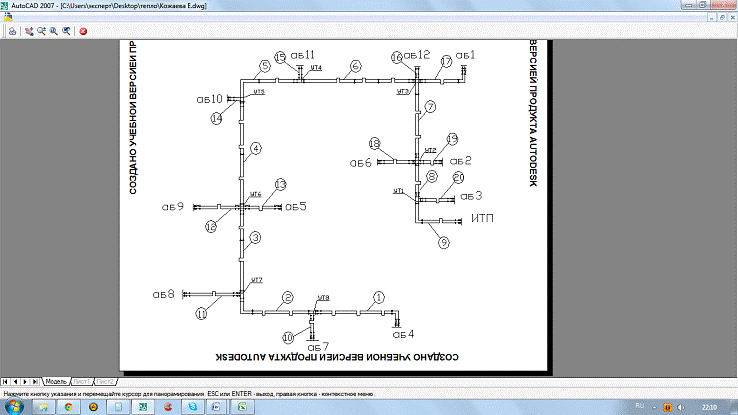This screenshot has height=415, width=738.
Task: Open Microsoft Excel from taskbar
Action: (x=242, y=407)
